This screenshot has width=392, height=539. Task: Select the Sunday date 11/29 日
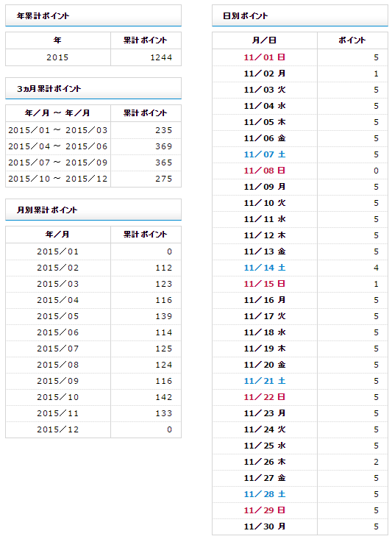click(265, 510)
